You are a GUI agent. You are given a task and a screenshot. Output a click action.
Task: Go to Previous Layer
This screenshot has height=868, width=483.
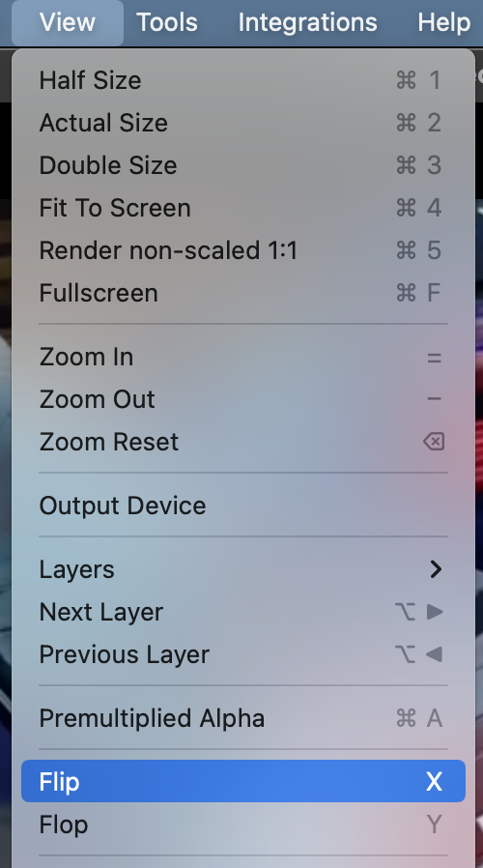point(242,655)
